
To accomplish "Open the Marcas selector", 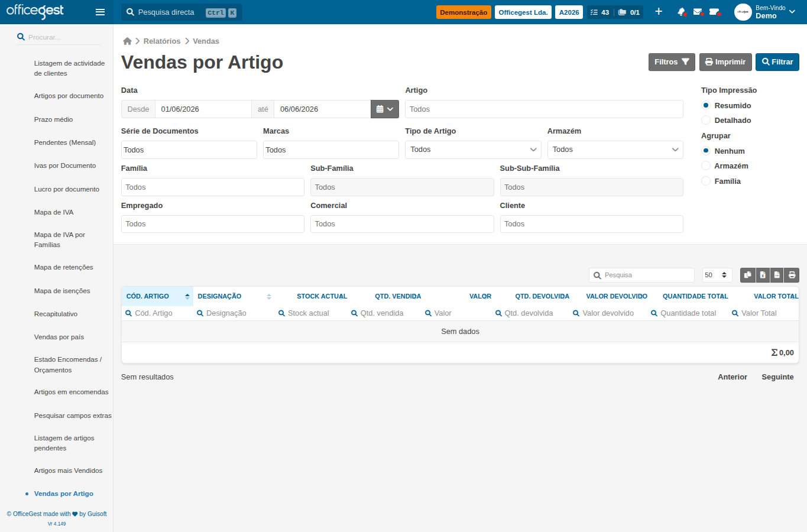I will coord(331,150).
